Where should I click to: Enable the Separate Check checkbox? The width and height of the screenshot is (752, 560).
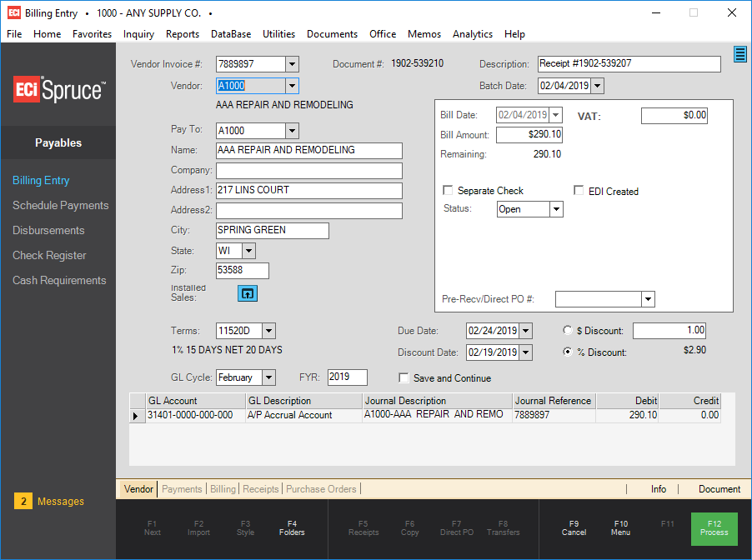coord(449,191)
